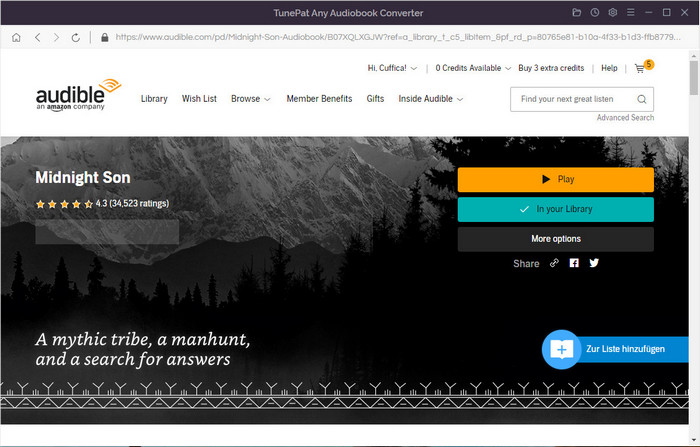The height and width of the screenshot is (447, 700).
Task: Open the hamburger menu in title bar
Action: click(630, 13)
